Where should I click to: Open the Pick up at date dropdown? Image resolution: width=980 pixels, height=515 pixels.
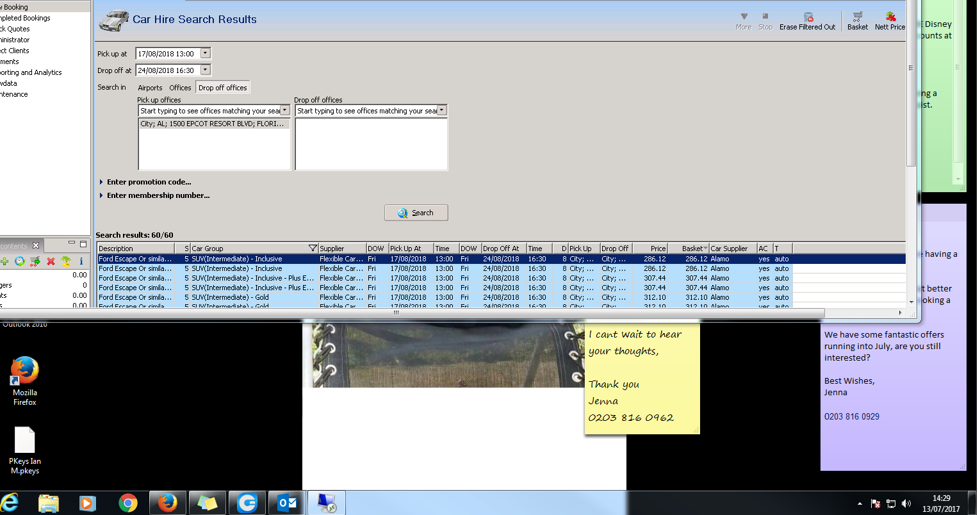click(205, 54)
